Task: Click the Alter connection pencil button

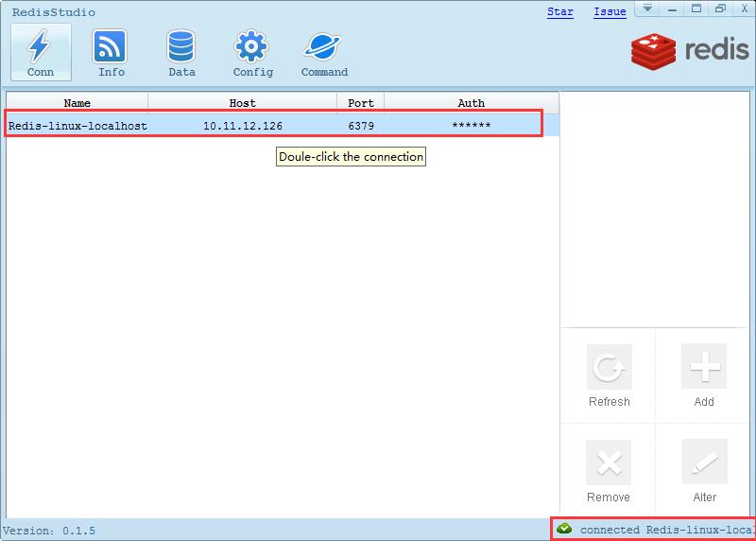Action: pyautogui.click(x=704, y=472)
